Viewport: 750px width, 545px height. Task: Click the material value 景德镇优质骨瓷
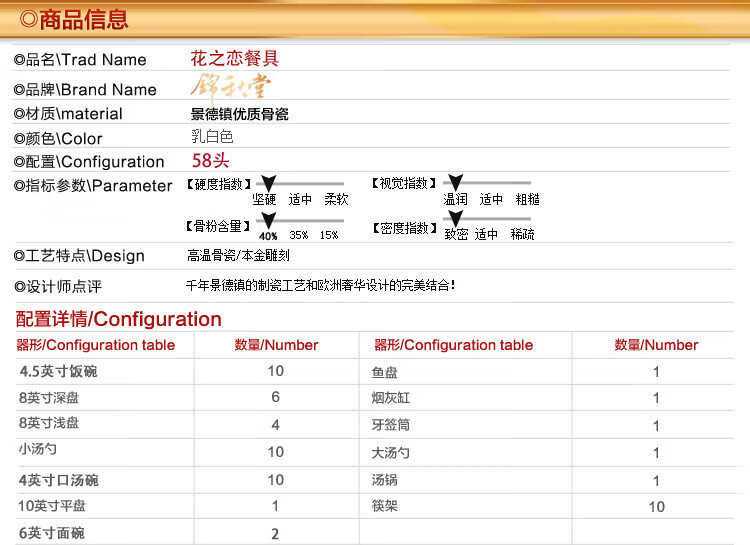click(x=239, y=114)
